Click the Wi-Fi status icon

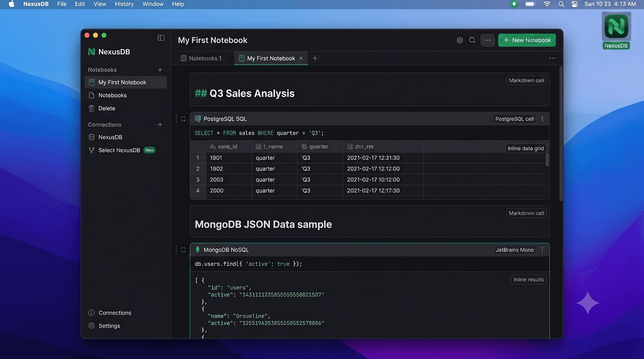tap(547, 4)
